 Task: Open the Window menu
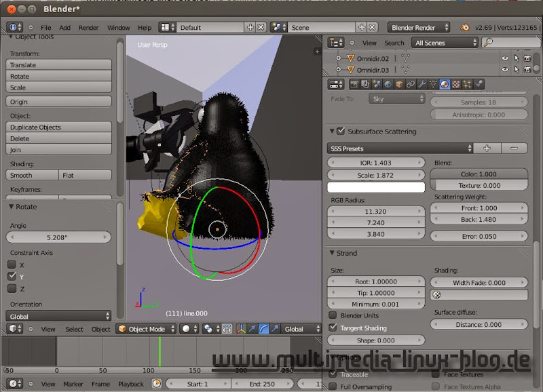coord(118,27)
